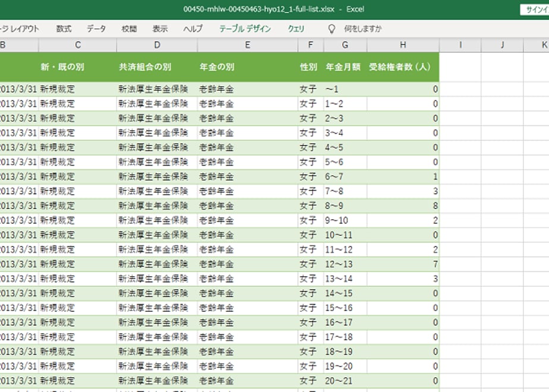549x392 pixels.
Task: Click 新法厚生年金保険 in the 1～2 row
Action: (x=157, y=104)
